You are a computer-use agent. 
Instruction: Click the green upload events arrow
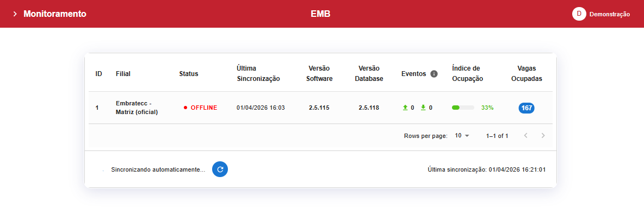[405, 108]
